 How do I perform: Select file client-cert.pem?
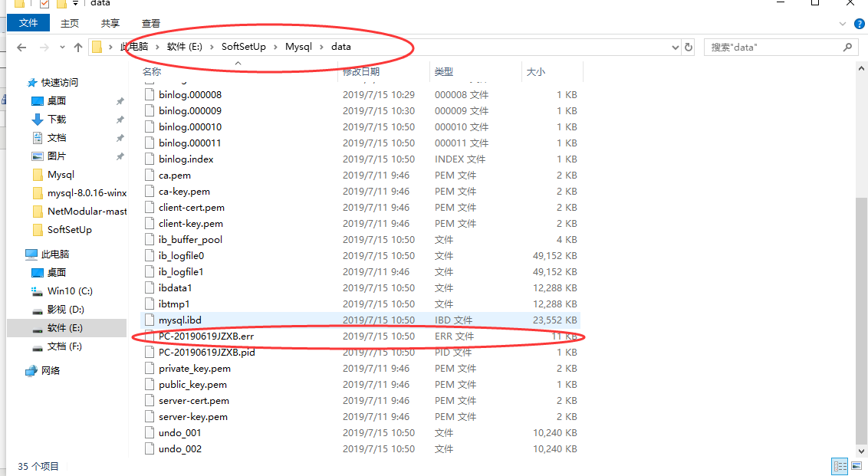tap(192, 208)
